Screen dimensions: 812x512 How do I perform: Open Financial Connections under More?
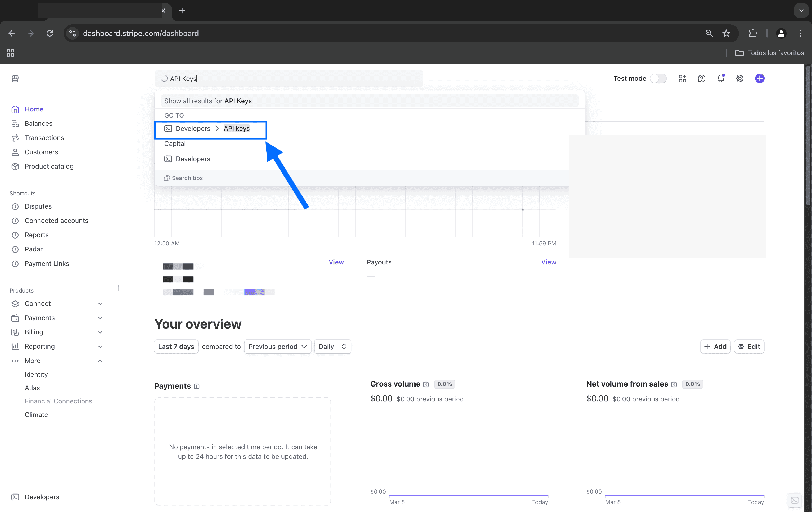click(58, 401)
